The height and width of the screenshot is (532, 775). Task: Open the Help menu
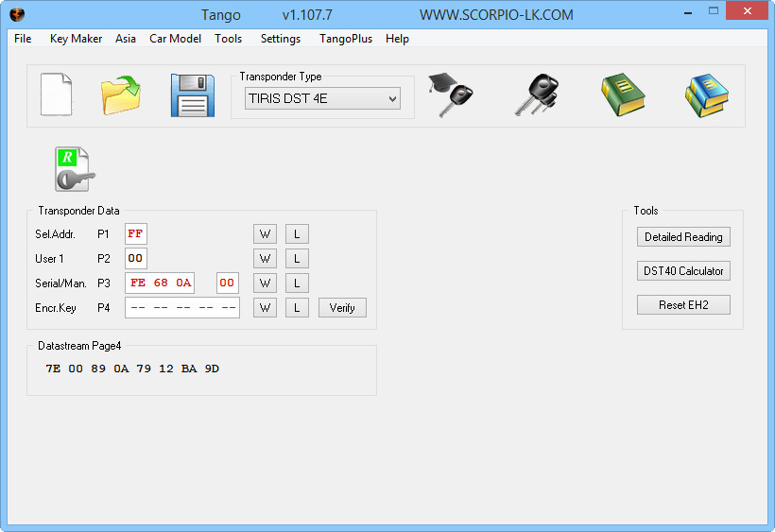point(397,39)
